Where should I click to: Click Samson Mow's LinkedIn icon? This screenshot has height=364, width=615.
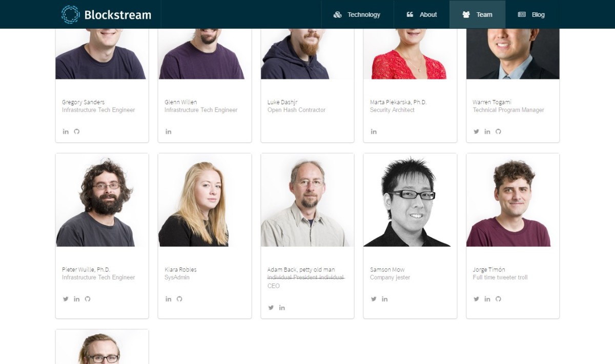tap(385, 299)
